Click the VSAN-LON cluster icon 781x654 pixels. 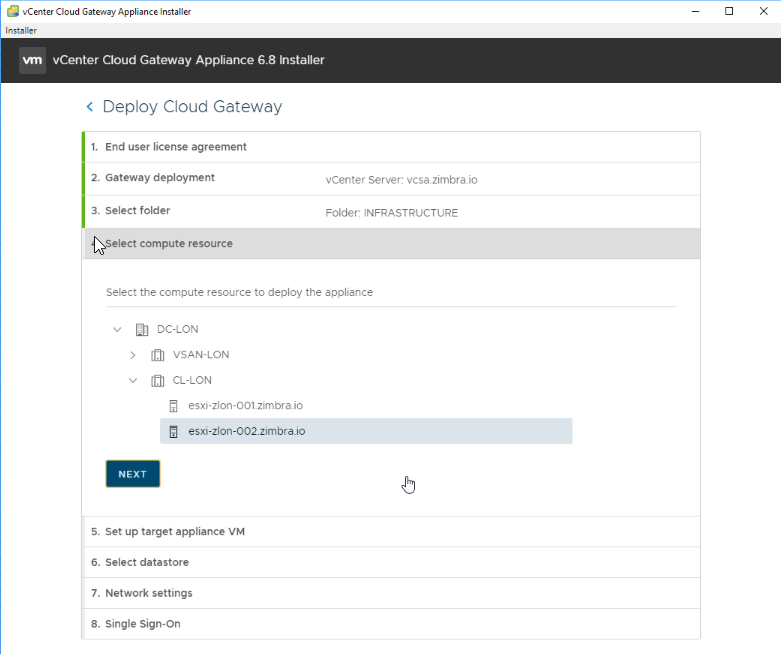pyautogui.click(x=157, y=355)
